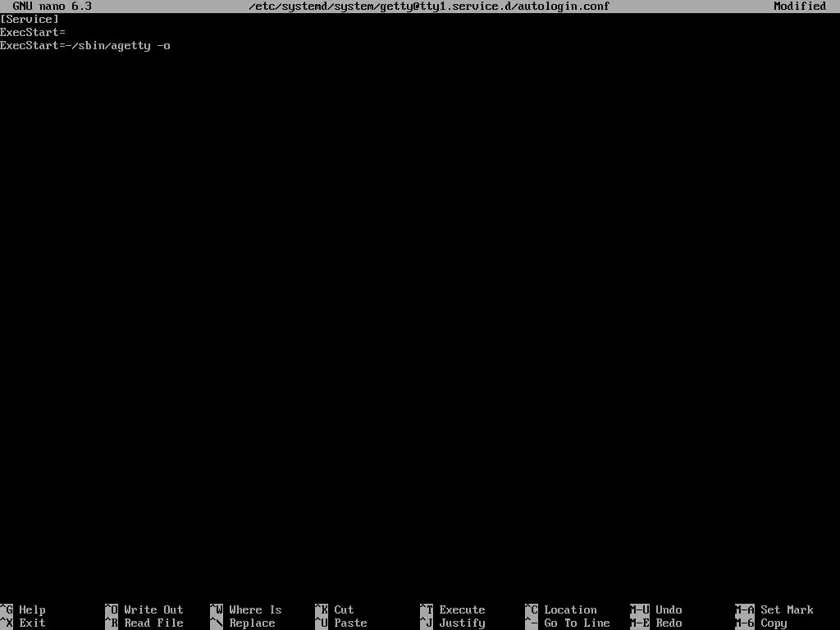This screenshot has height=630, width=840.
Task: Click the Go To Line shortcut
Action: click(x=568, y=623)
